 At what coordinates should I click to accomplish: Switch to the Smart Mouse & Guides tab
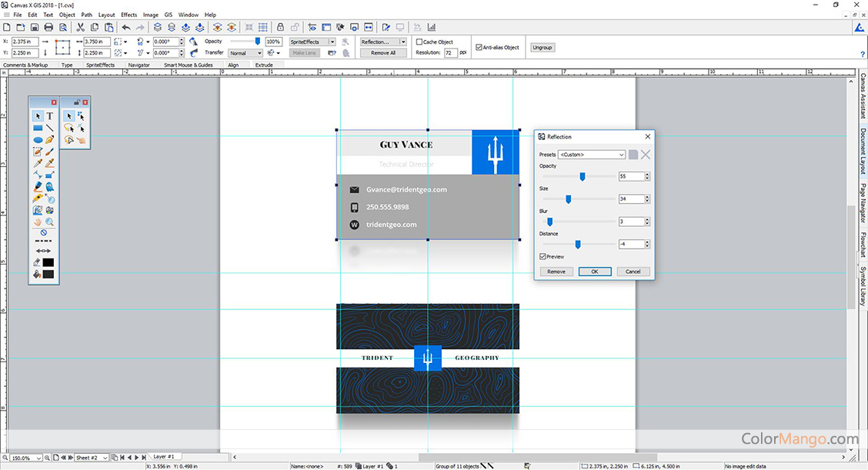pos(189,65)
